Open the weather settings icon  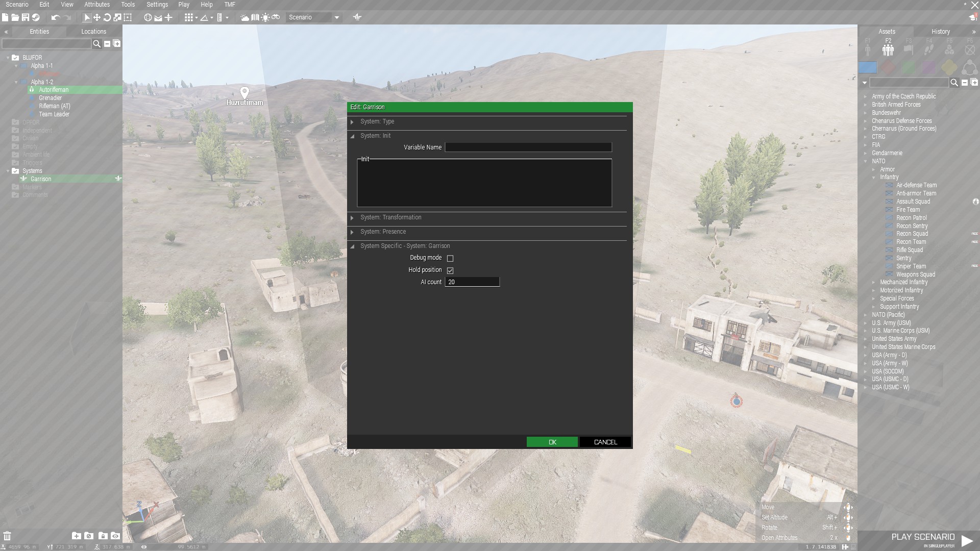tap(244, 17)
